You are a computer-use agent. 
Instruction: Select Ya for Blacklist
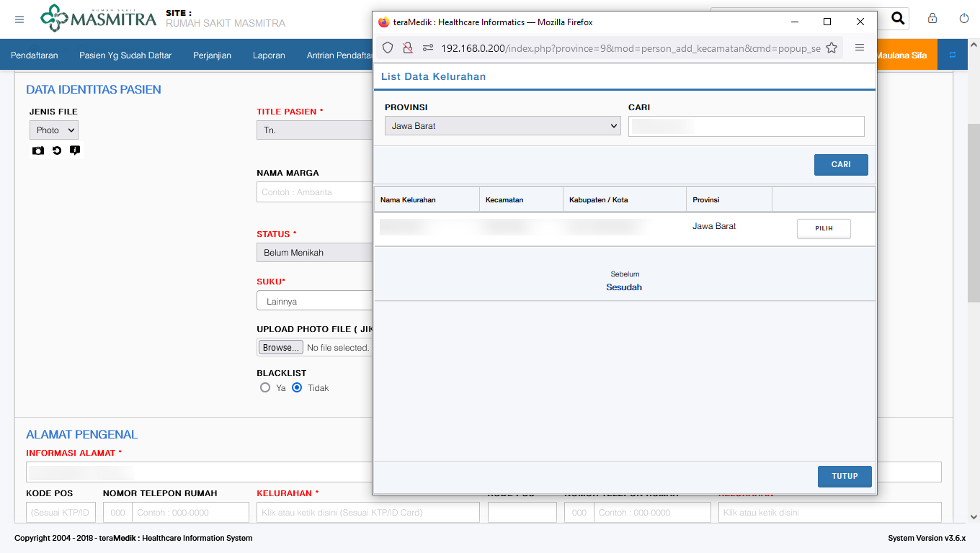tap(265, 387)
